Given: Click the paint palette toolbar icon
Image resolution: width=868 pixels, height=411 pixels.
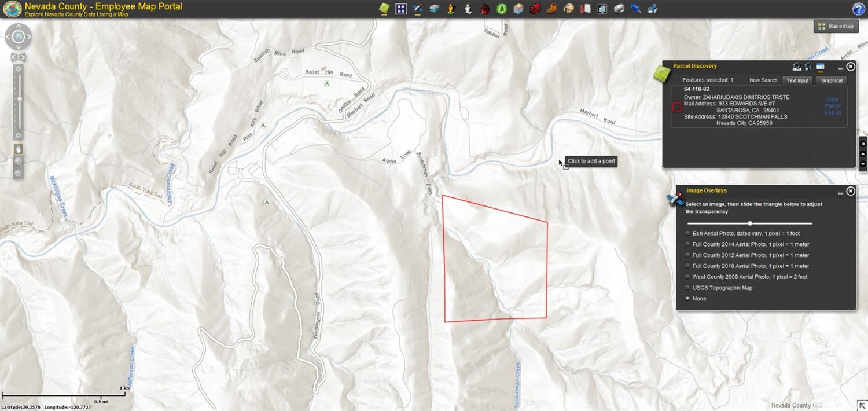Looking at the screenshot, I should [x=569, y=9].
